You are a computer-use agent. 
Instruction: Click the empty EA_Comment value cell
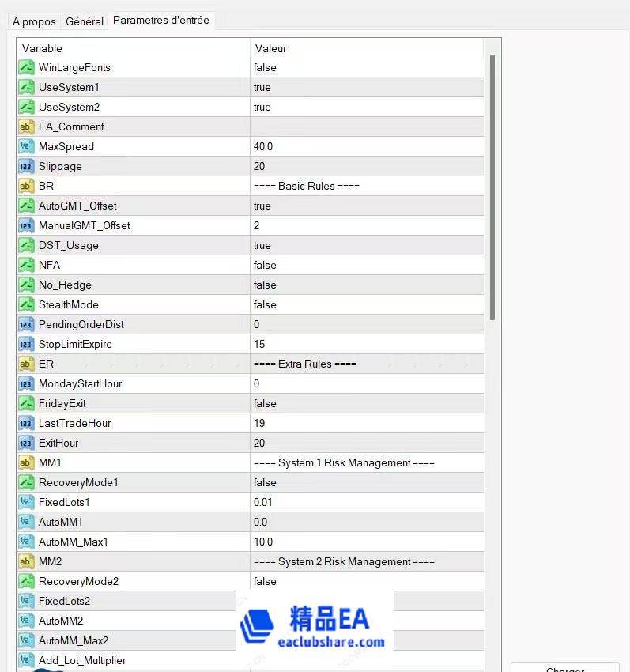click(x=367, y=126)
